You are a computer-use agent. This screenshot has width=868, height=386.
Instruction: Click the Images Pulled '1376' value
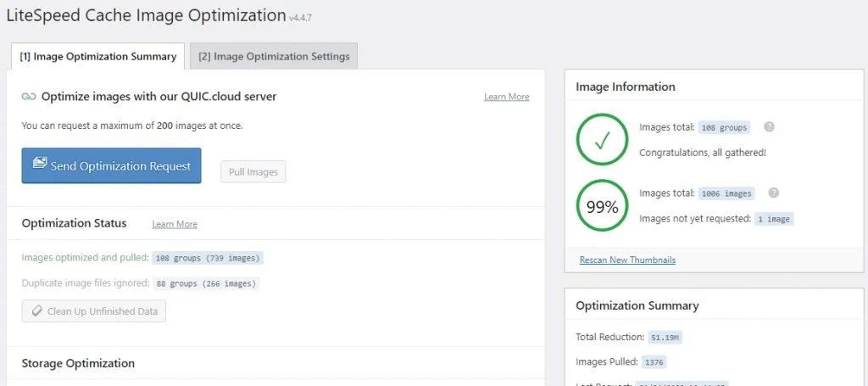point(654,362)
